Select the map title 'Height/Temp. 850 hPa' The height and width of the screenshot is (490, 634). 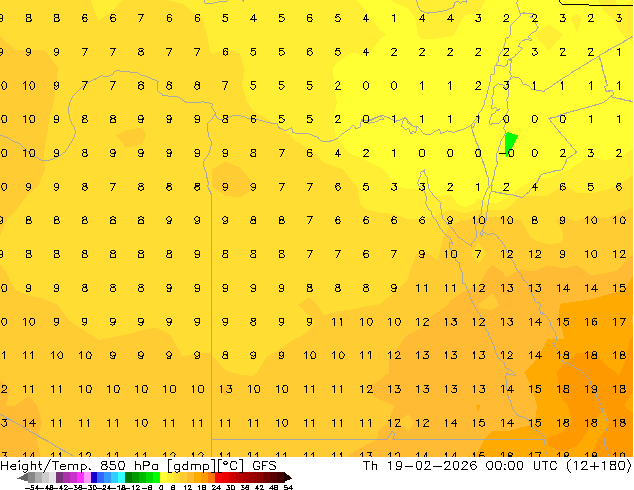(80, 466)
